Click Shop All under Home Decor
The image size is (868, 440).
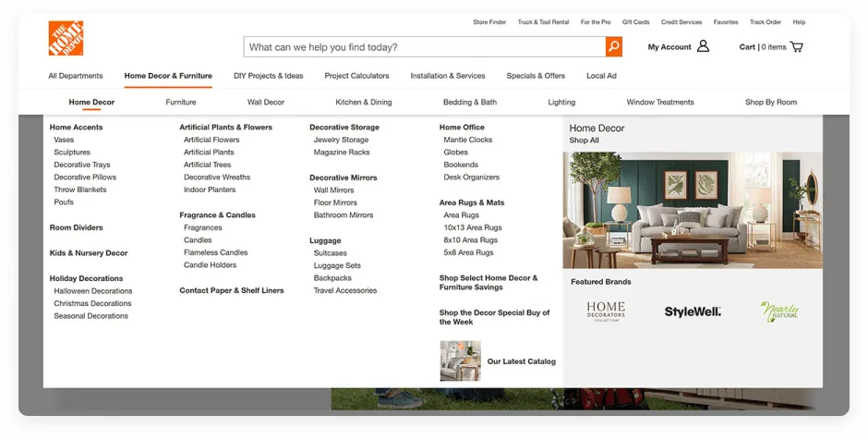click(585, 141)
